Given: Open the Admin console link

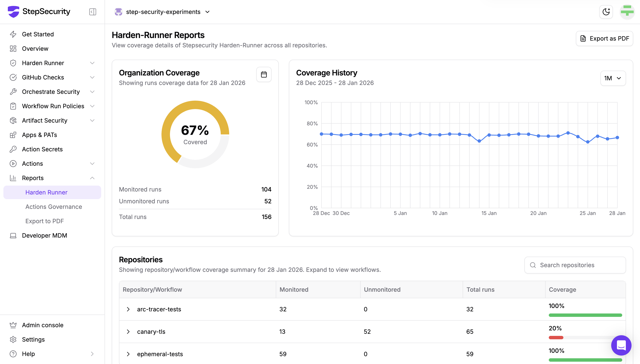Looking at the screenshot, I should pos(43,325).
